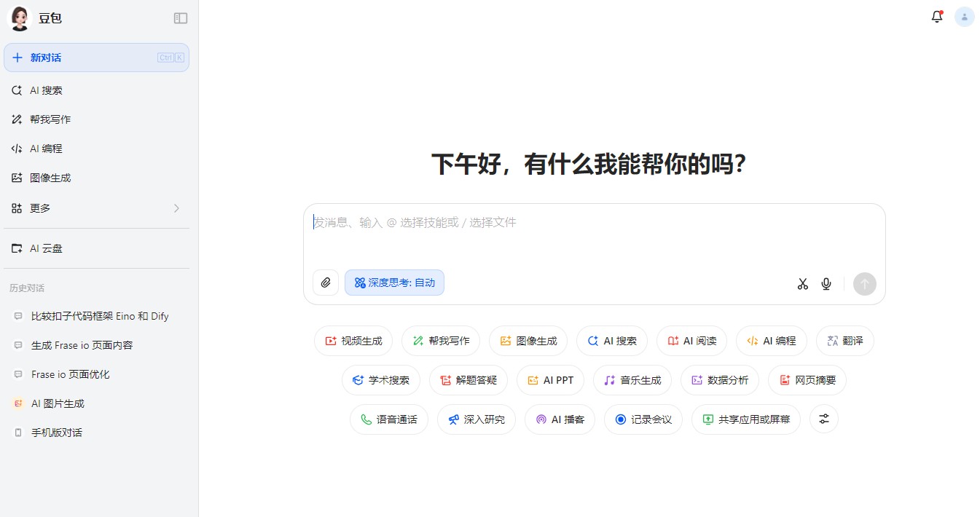Collapse the sidebar with the panel icon
The width and height of the screenshot is (980, 517).
pyautogui.click(x=180, y=18)
